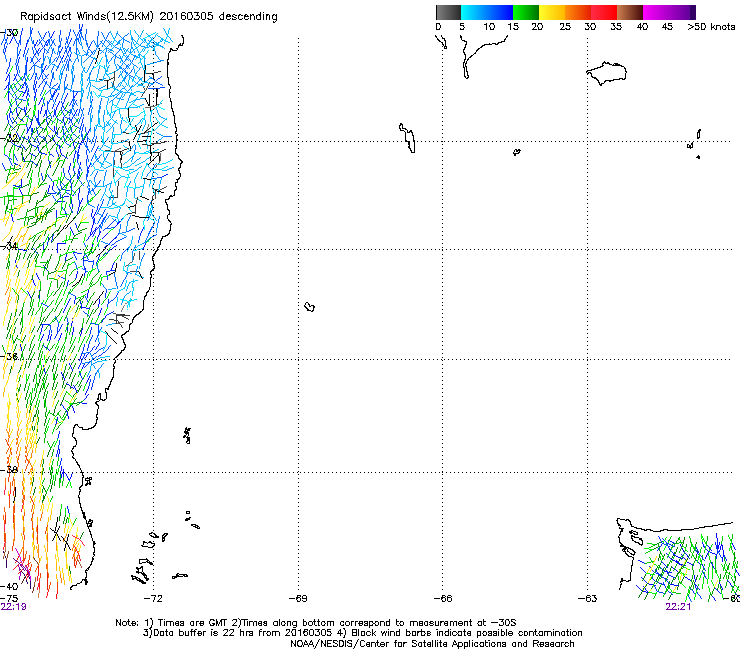Click the '-63' longitude label

588,599
